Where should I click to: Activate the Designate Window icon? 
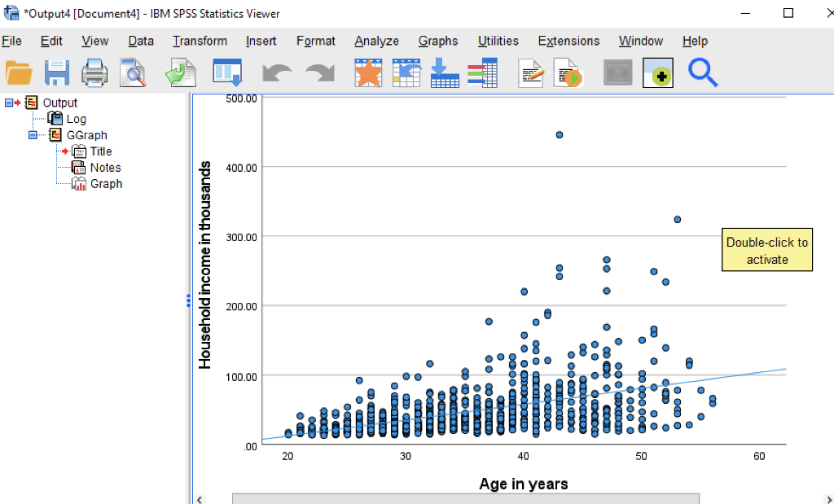click(657, 72)
